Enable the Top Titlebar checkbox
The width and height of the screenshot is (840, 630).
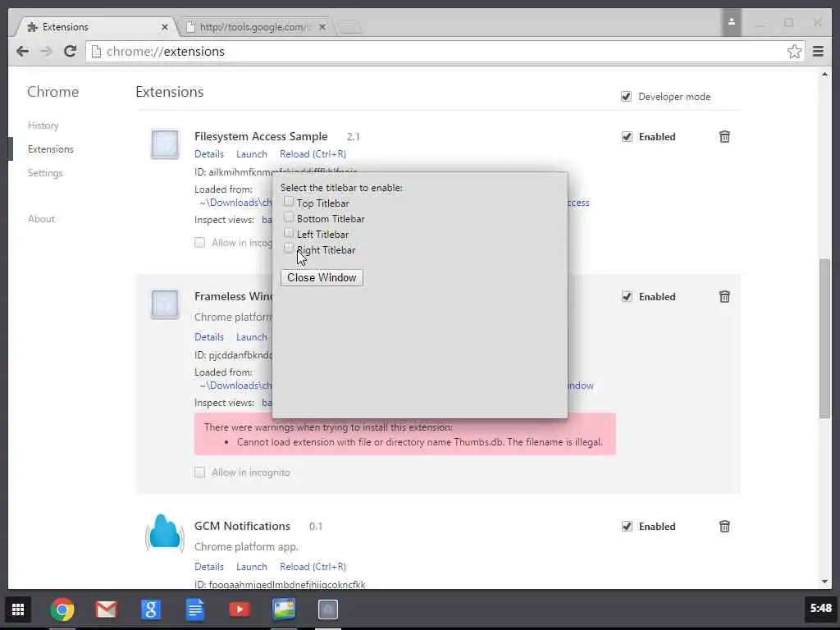pyautogui.click(x=288, y=202)
